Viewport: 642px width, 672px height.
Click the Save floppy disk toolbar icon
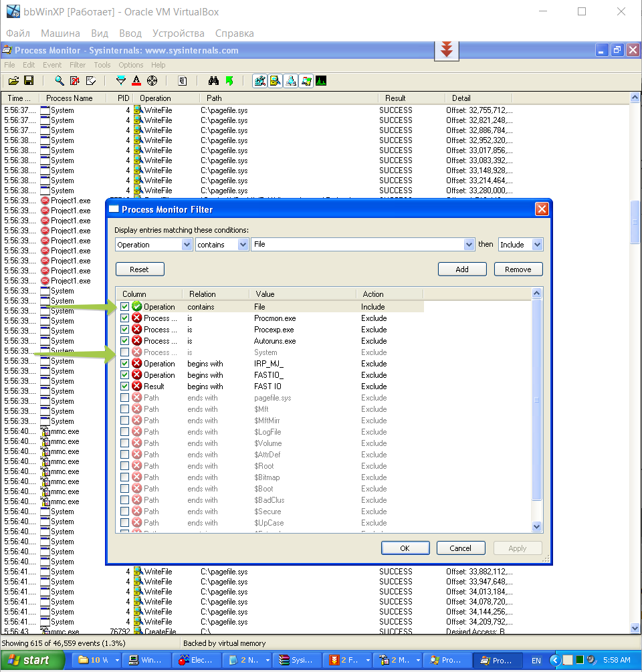tap(29, 80)
